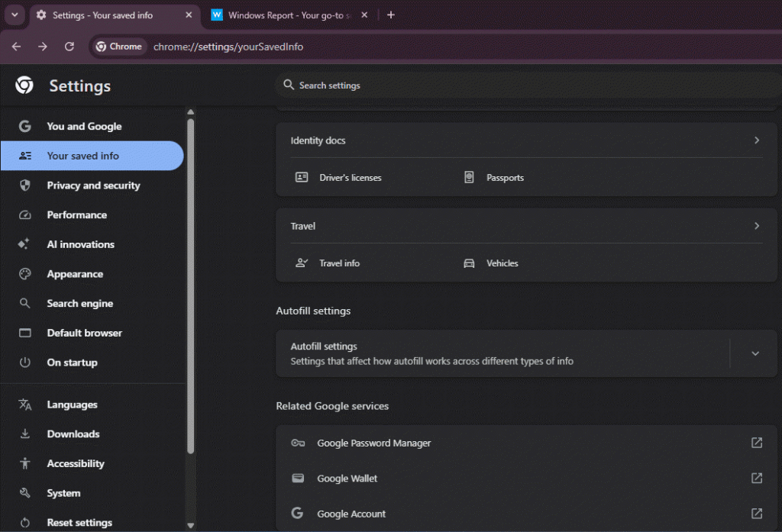Click the passport icon

[469, 177]
